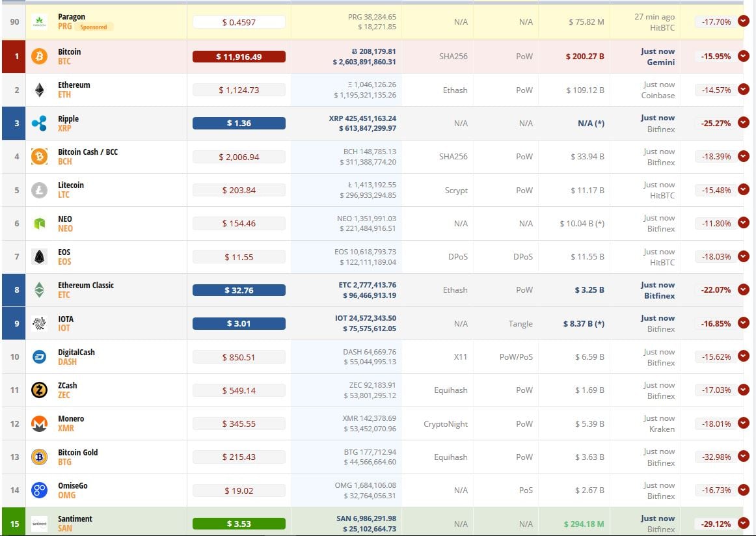Open the Ethereum coin name link
Screen dimensions: 756x536
[x=74, y=85]
